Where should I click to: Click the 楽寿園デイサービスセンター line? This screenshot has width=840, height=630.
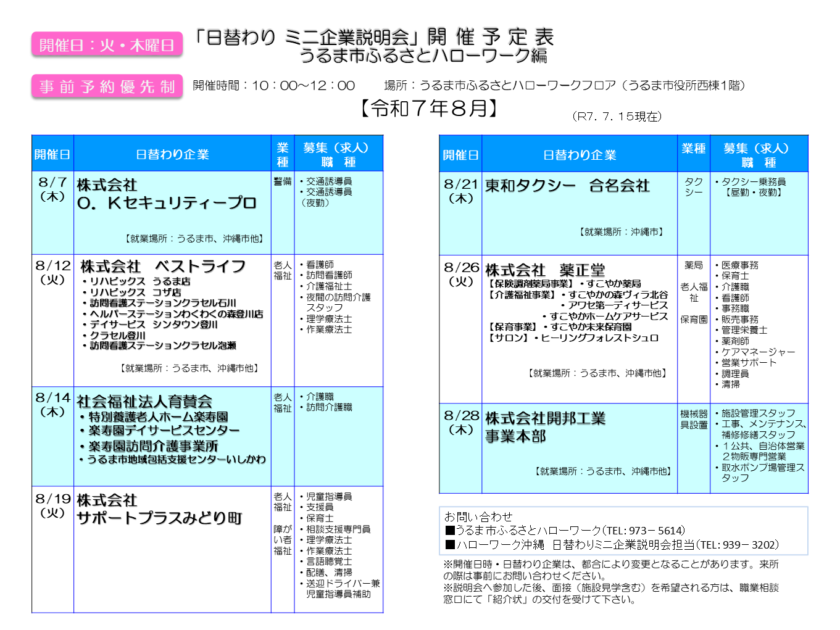[x=160, y=431]
